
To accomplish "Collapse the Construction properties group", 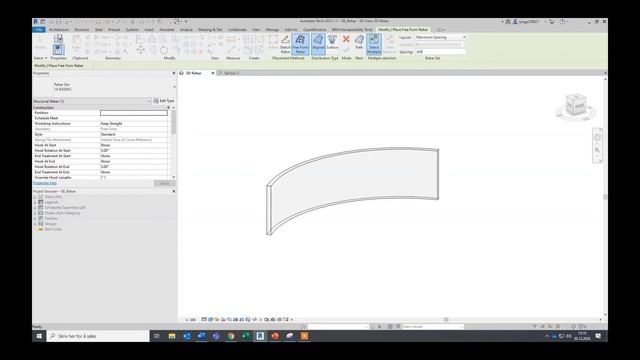I will 168,107.
